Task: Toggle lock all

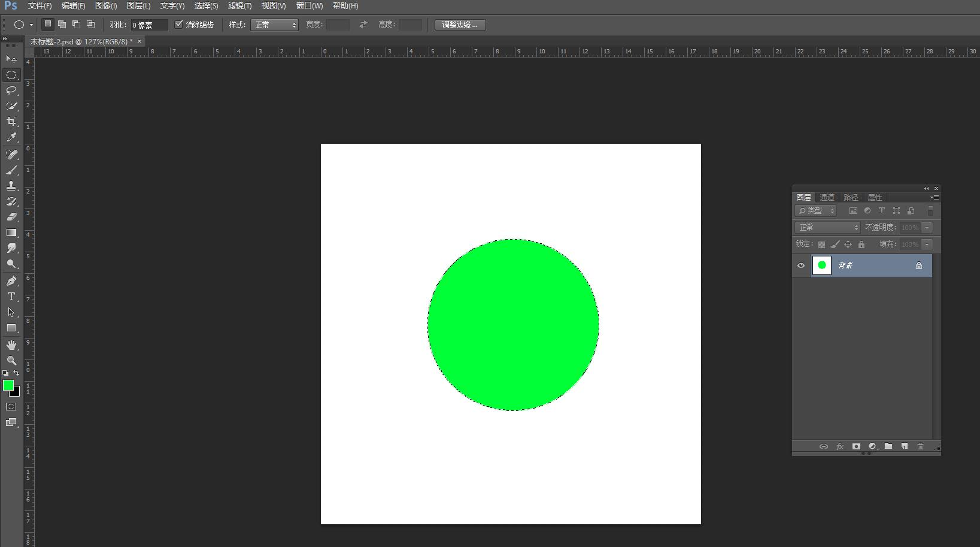Action: click(x=861, y=244)
